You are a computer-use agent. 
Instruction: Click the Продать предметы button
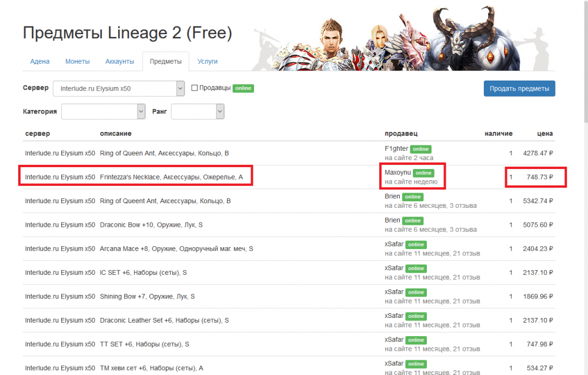519,88
